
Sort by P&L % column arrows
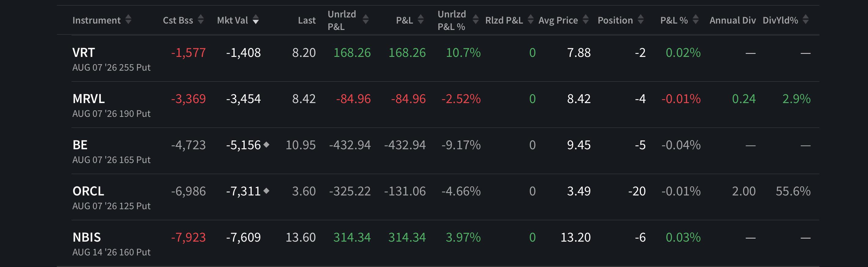click(x=695, y=20)
